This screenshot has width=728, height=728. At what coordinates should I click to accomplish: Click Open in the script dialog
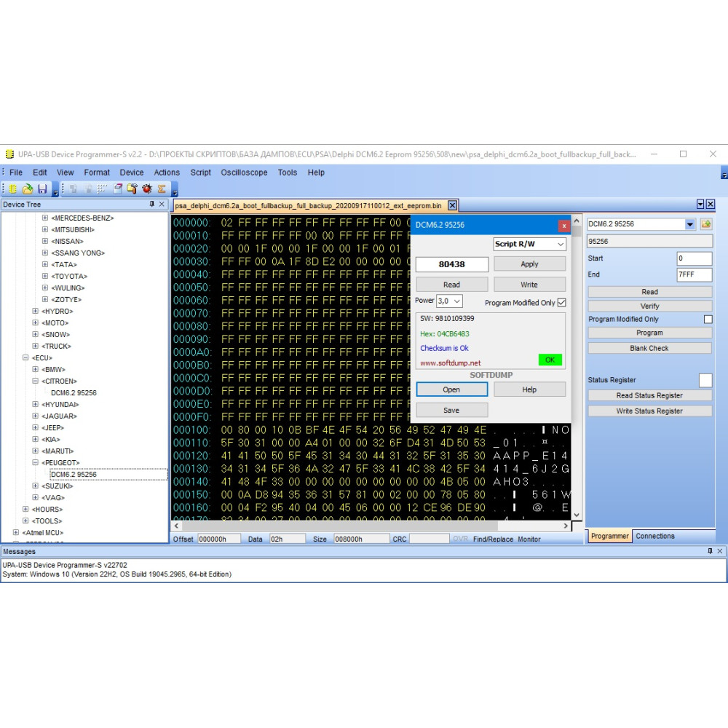point(452,389)
